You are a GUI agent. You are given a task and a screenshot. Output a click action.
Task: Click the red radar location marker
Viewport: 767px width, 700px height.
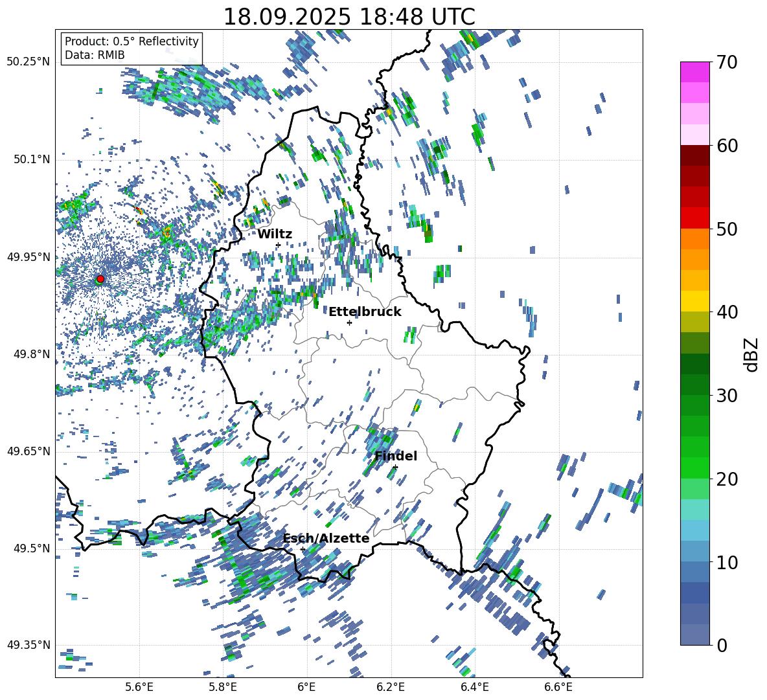(x=100, y=278)
